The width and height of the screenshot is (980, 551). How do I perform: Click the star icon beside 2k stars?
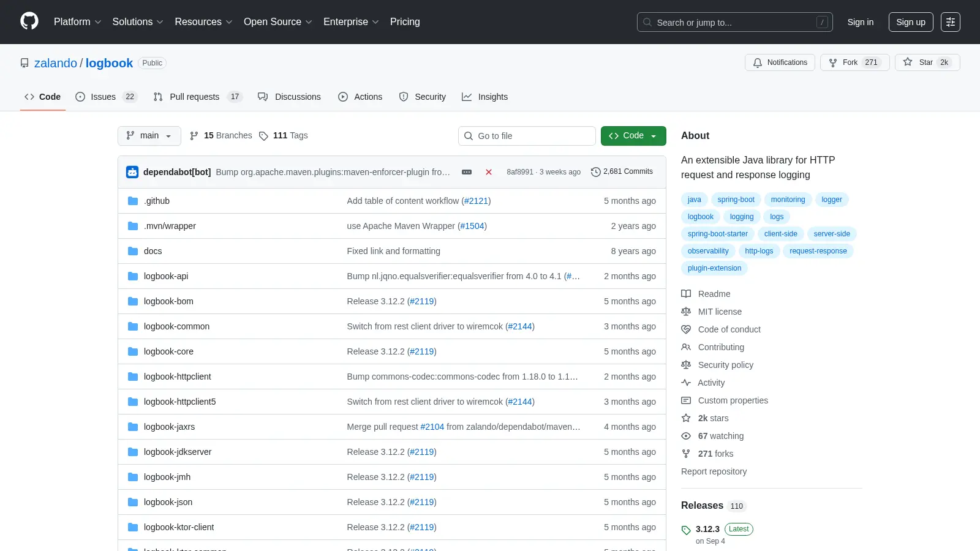pos(686,418)
